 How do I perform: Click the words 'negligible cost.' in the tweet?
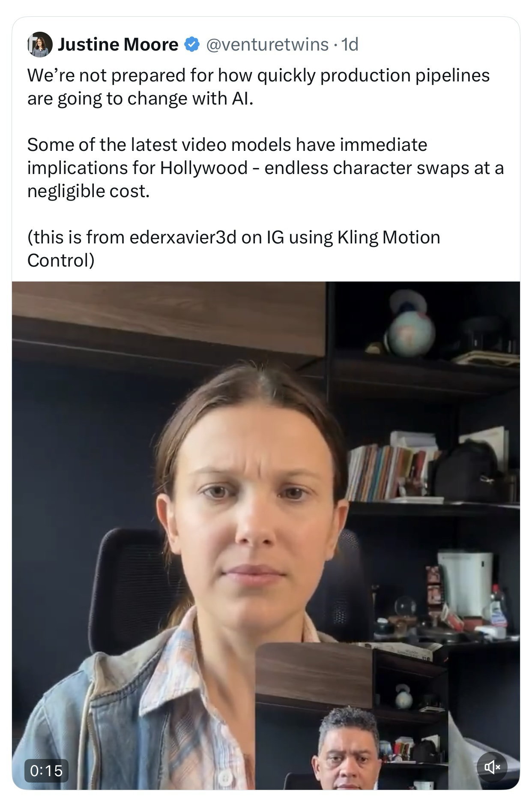(x=89, y=191)
